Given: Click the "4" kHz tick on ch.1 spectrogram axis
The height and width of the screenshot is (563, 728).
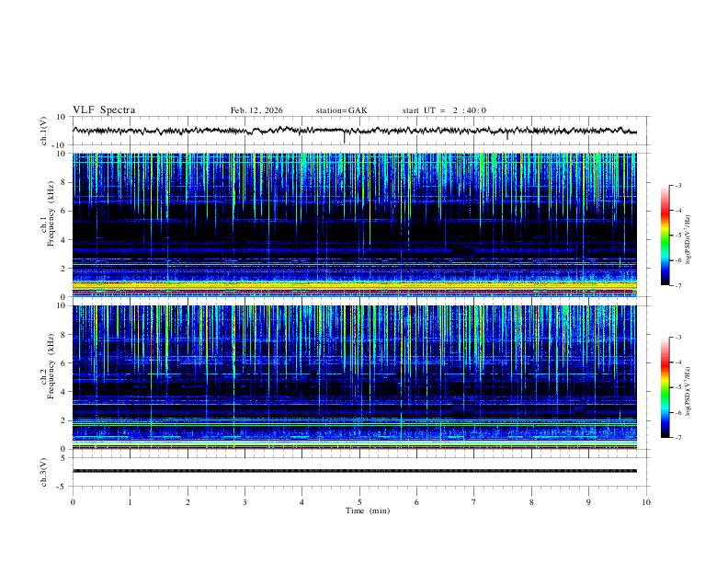Looking at the screenshot, I should click(x=63, y=240).
